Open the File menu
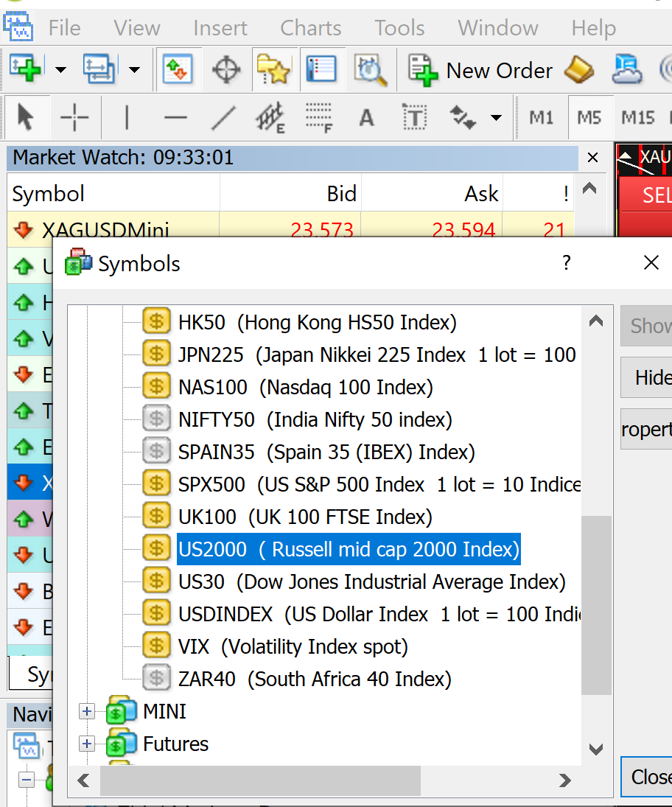 pos(64,28)
